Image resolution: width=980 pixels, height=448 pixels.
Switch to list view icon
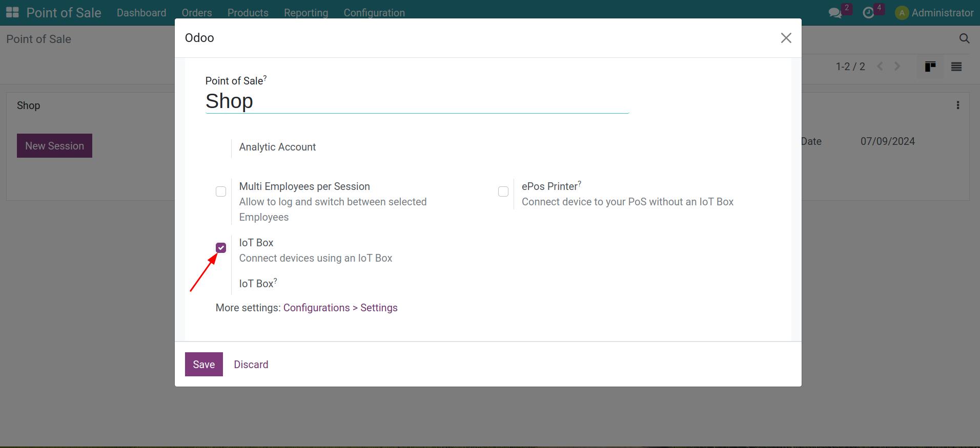[x=956, y=67]
